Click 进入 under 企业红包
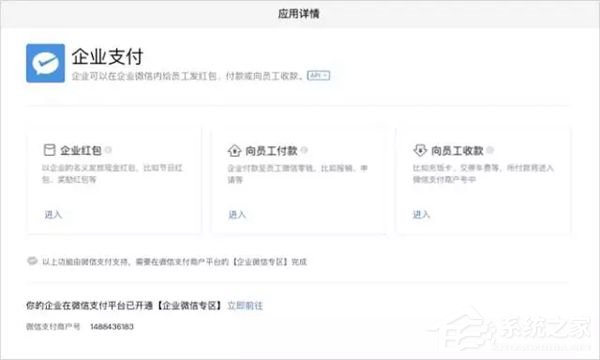The image size is (600, 360). click(53, 215)
